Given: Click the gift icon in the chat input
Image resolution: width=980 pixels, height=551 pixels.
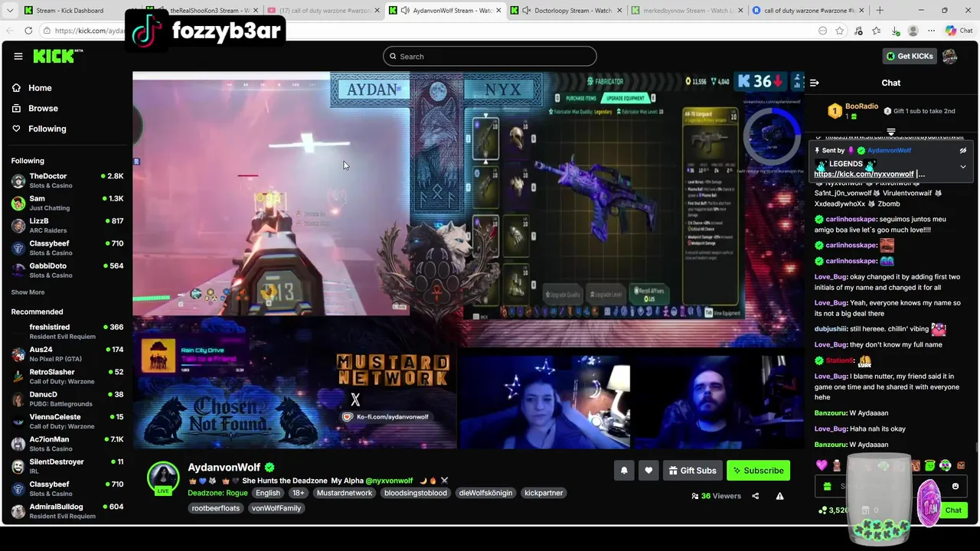Looking at the screenshot, I should 827,486.
